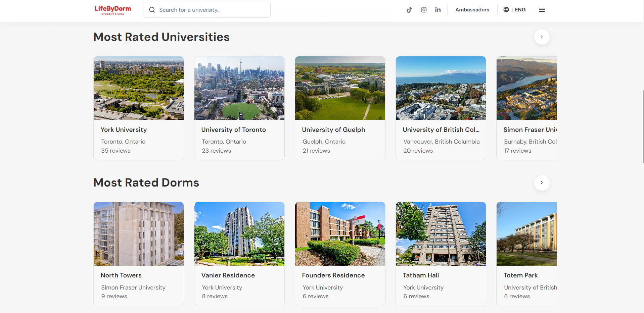Click 'York University' under Vanier Residence

click(x=222, y=288)
